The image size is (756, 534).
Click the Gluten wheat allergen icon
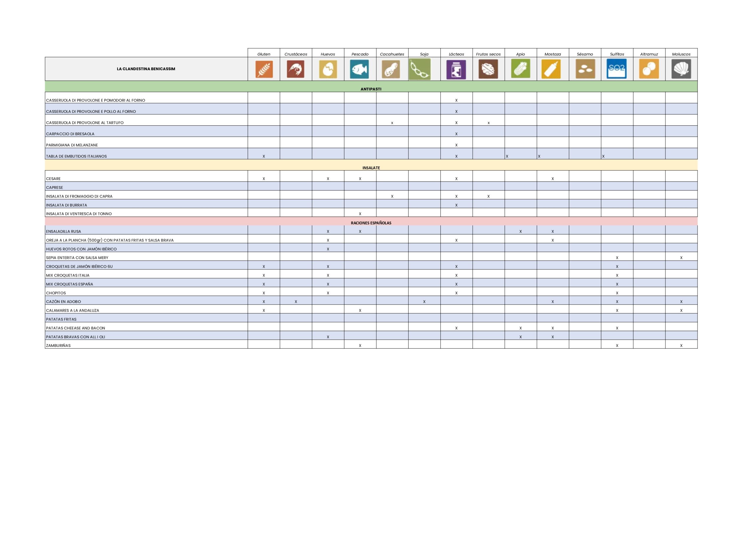click(x=264, y=69)
